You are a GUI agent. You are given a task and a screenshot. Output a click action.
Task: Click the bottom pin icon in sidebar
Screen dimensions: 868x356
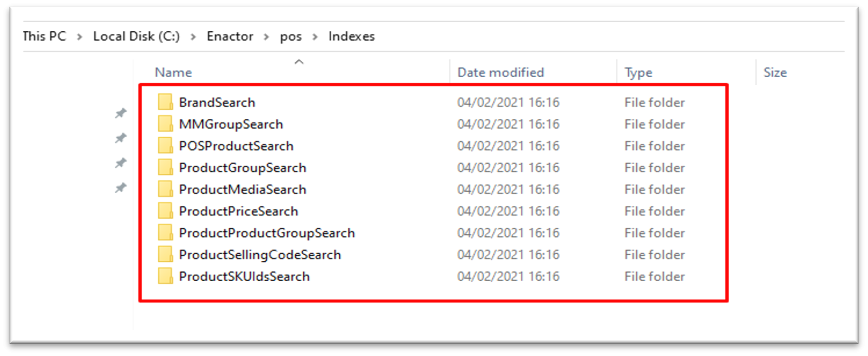[121, 188]
